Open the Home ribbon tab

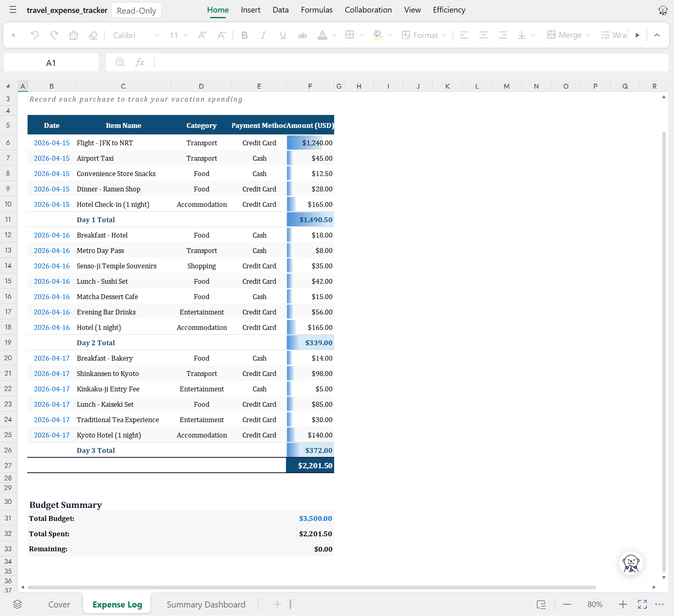point(218,10)
